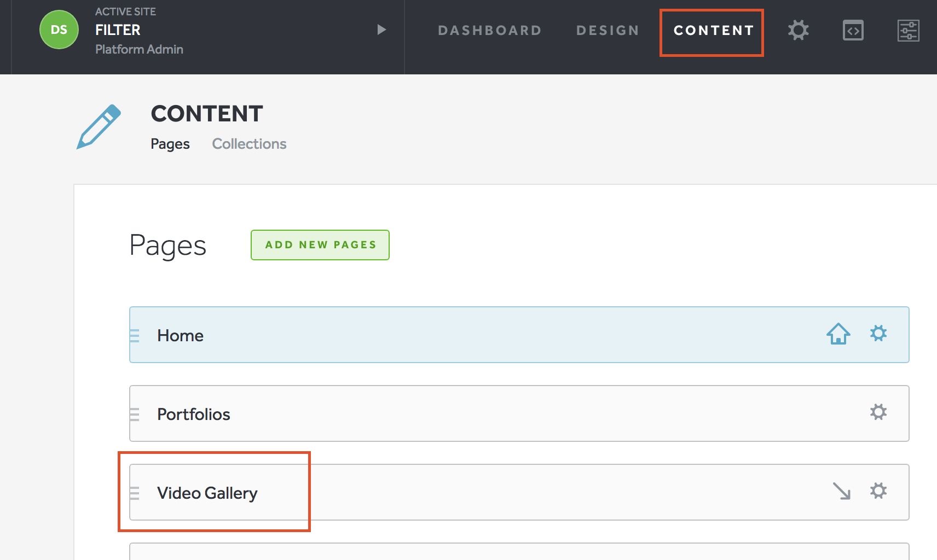
Task: Select the Pages sub-tab
Action: click(170, 144)
